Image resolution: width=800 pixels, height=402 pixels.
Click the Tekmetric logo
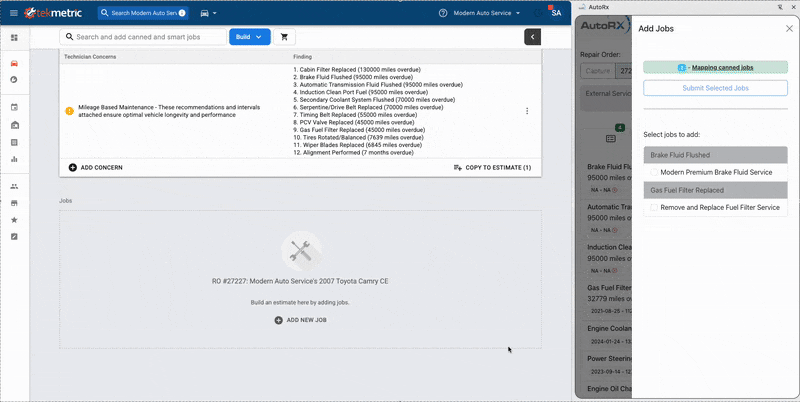(x=53, y=13)
